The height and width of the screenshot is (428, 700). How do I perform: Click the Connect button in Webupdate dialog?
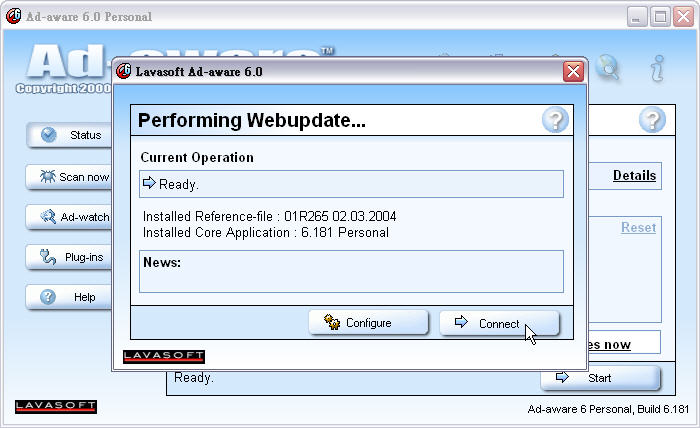pos(499,323)
